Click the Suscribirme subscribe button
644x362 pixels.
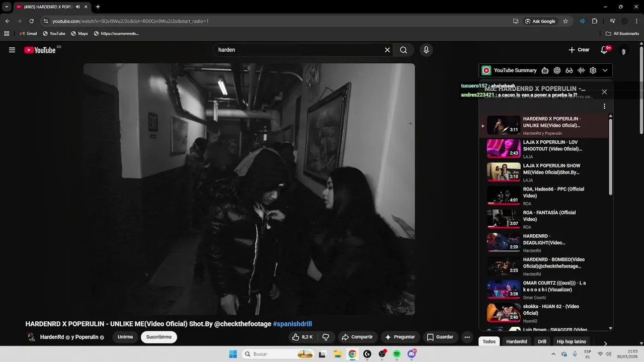click(159, 337)
